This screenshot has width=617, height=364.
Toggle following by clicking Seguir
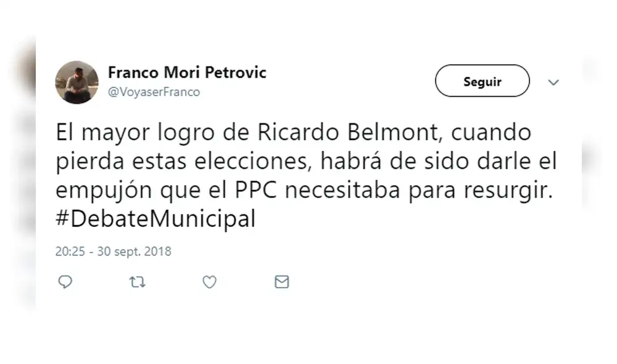[x=482, y=81]
